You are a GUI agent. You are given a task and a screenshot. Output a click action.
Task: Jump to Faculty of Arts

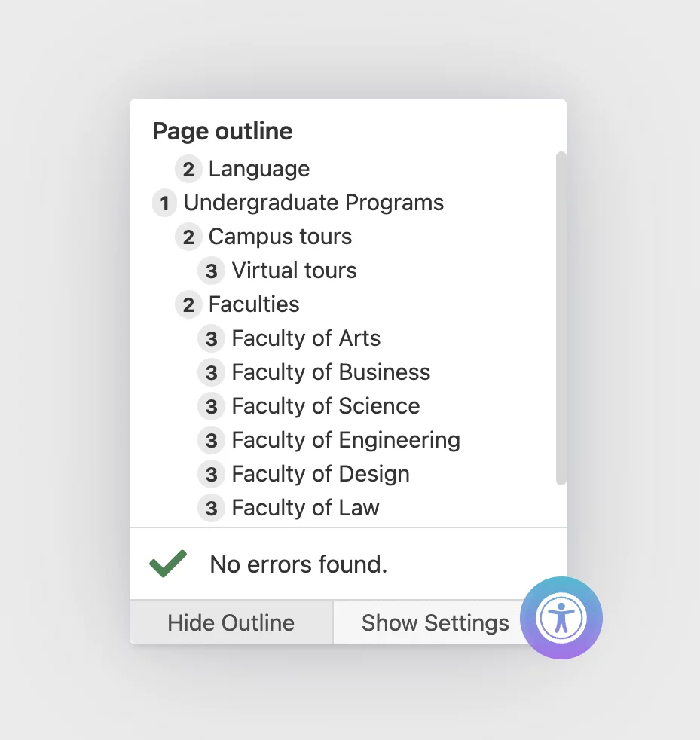(x=306, y=338)
